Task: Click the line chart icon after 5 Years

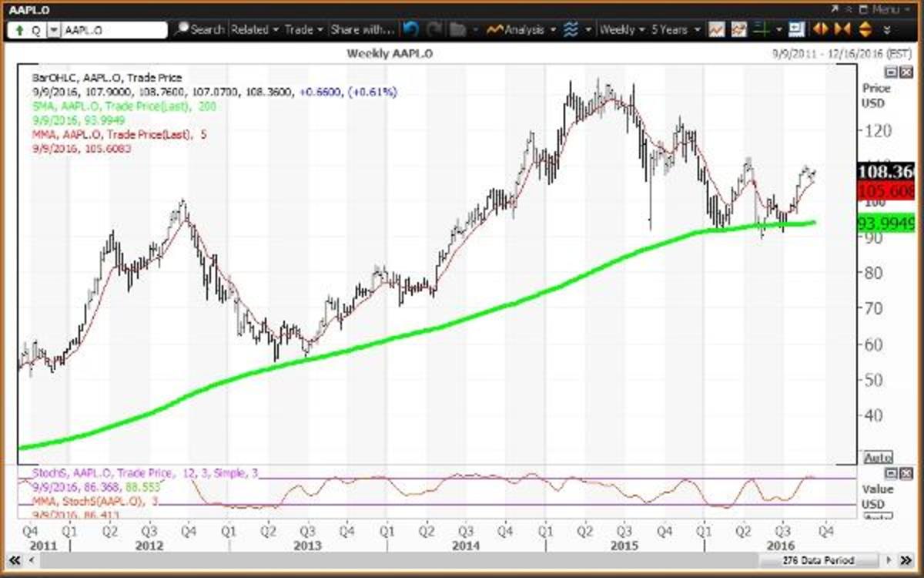Action: coord(716,30)
